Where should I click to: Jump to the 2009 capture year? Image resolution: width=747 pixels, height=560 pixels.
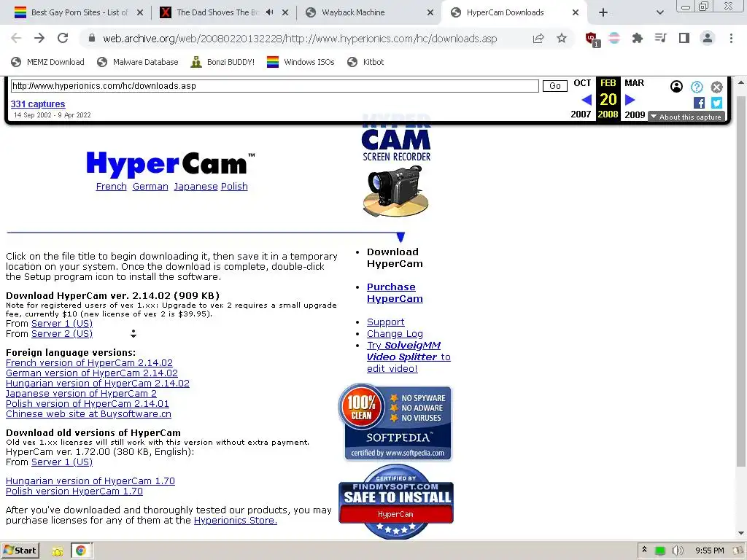[635, 114]
